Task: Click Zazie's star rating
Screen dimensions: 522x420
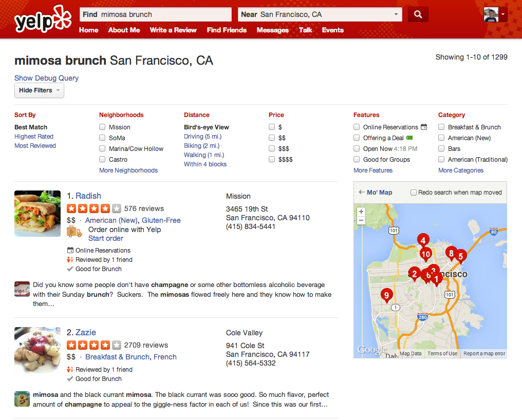Action: 94,345
